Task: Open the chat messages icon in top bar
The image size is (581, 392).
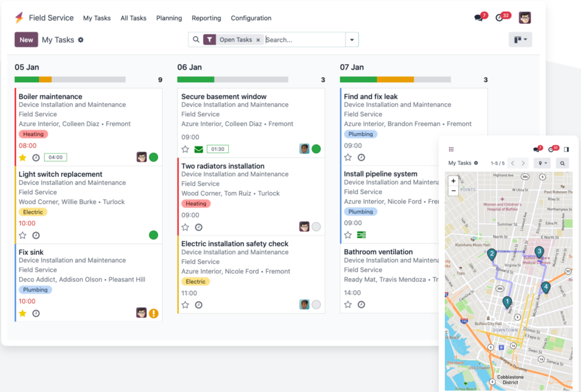Action: pos(479,18)
